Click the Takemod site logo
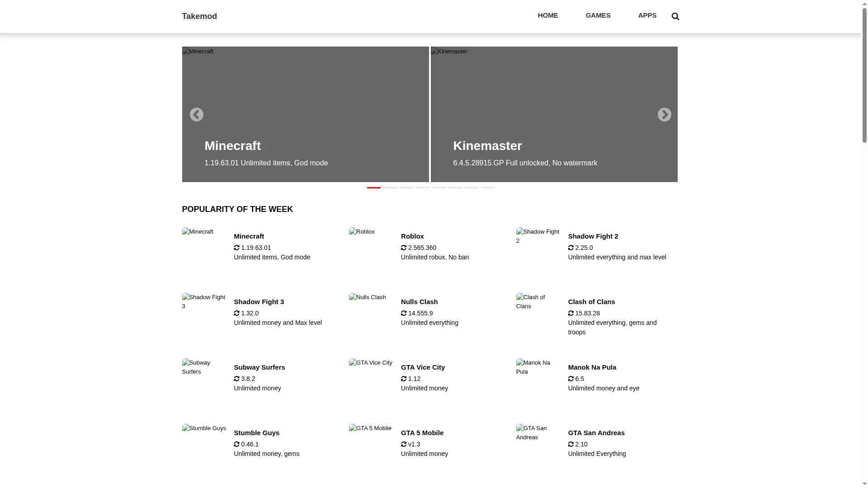The width and height of the screenshot is (868, 488). (199, 16)
